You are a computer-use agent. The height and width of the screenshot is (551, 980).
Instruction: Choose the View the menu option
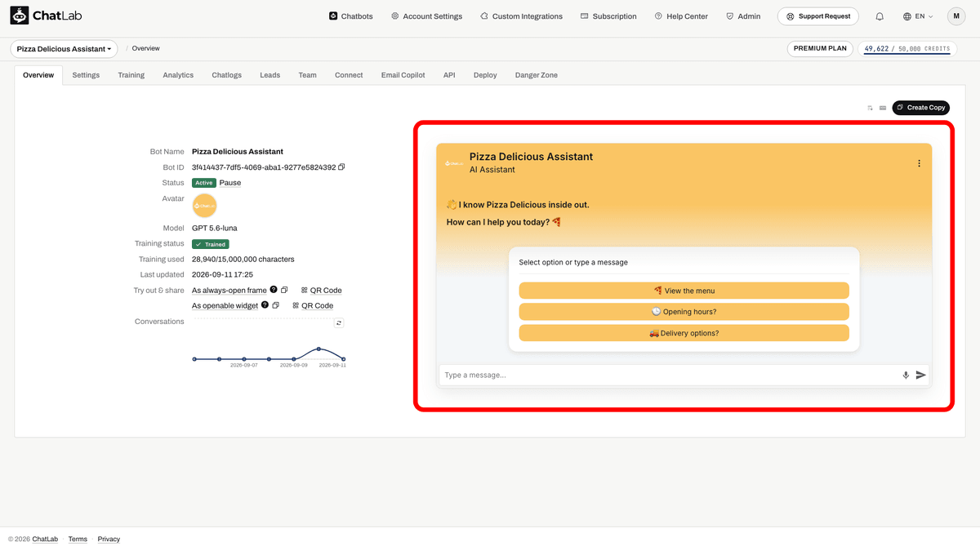[684, 291]
